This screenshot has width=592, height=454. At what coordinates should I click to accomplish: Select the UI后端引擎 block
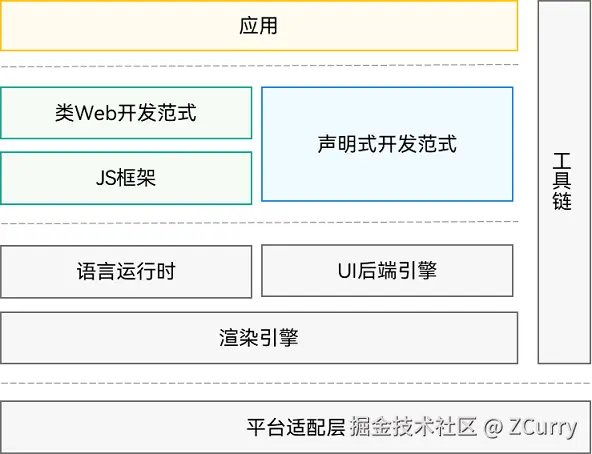tap(387, 270)
